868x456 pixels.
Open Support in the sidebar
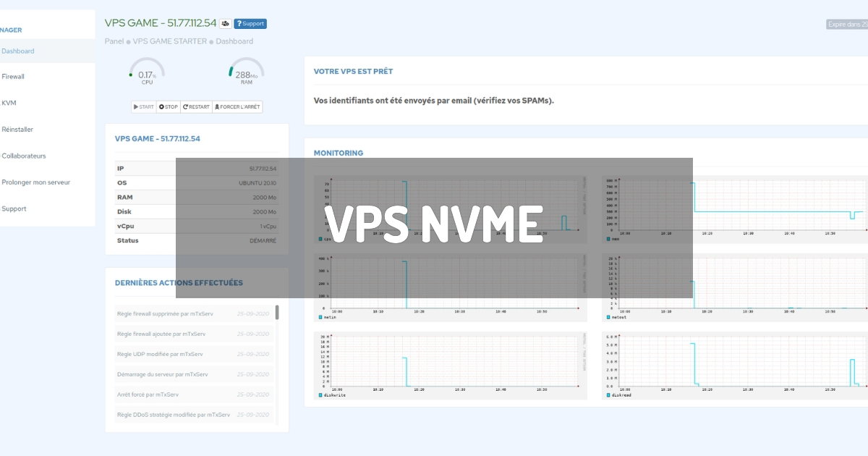tap(14, 208)
